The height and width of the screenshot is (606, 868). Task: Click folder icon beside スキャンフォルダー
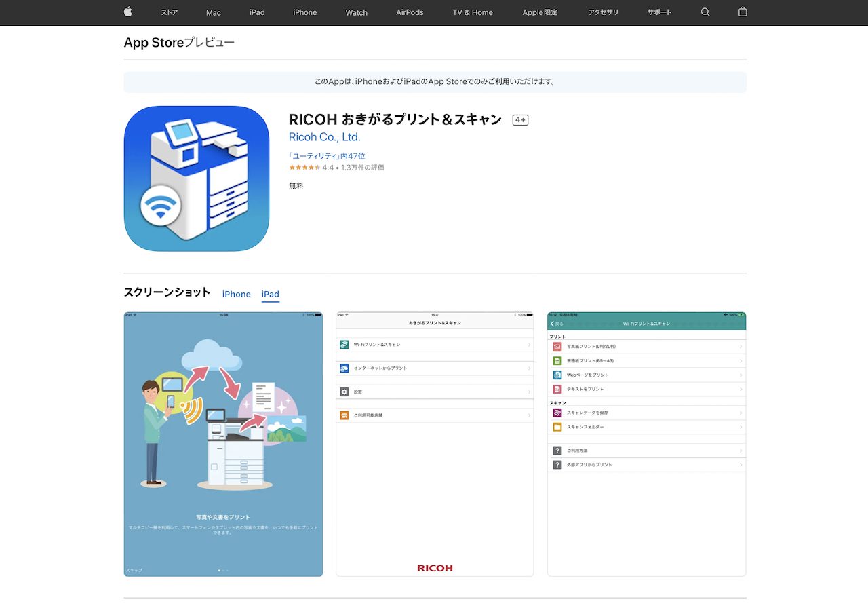pos(557,427)
